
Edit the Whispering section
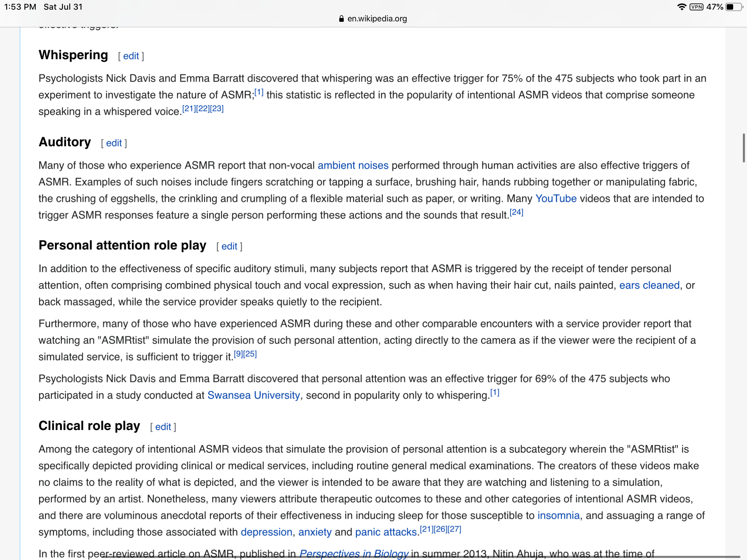[131, 56]
